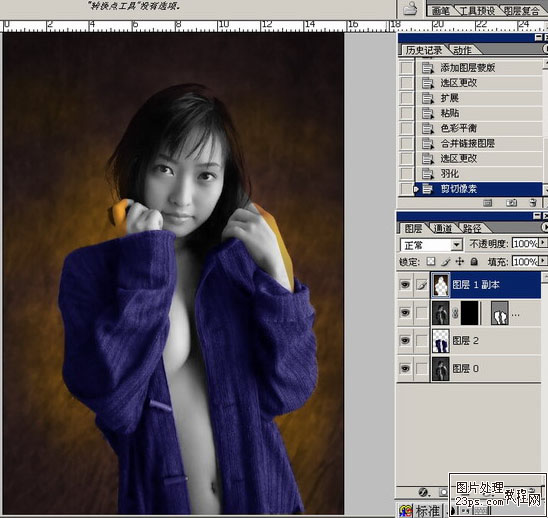The image size is (548, 518).
Task: Click the 不透明度 opacity value field
Action: 525,243
